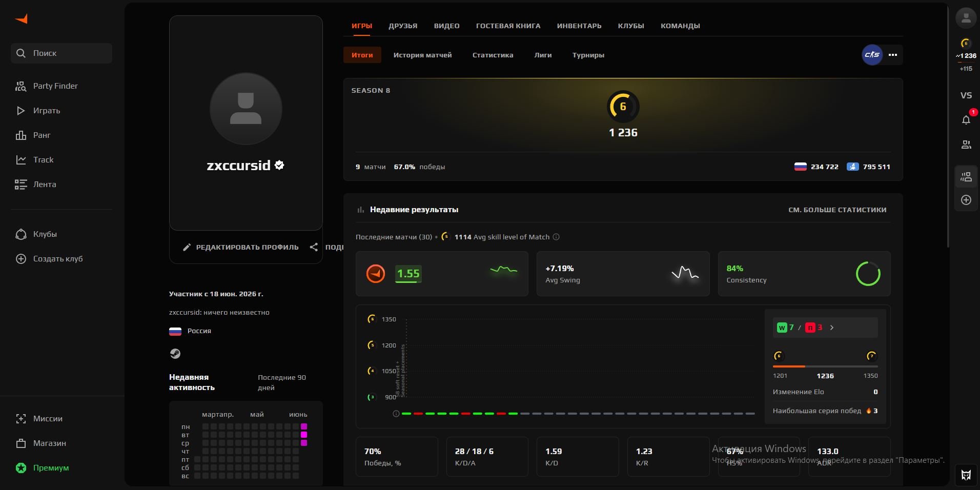Click the share icon next to Редактировать профиль
980x490 pixels.
click(x=314, y=247)
